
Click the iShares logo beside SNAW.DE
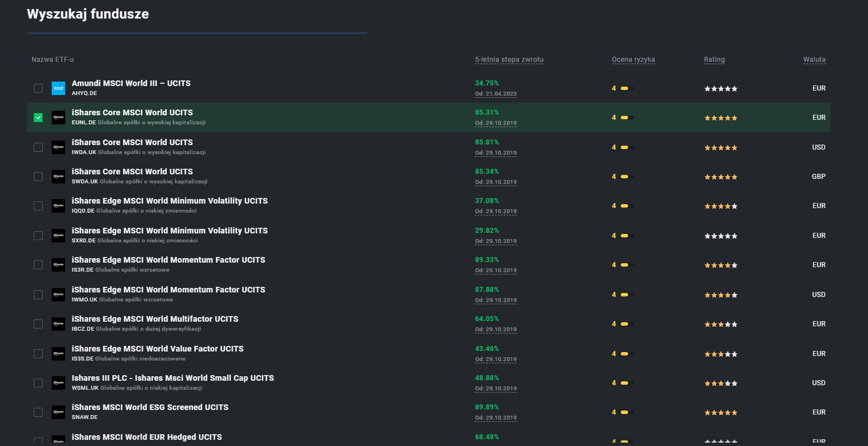(58, 412)
